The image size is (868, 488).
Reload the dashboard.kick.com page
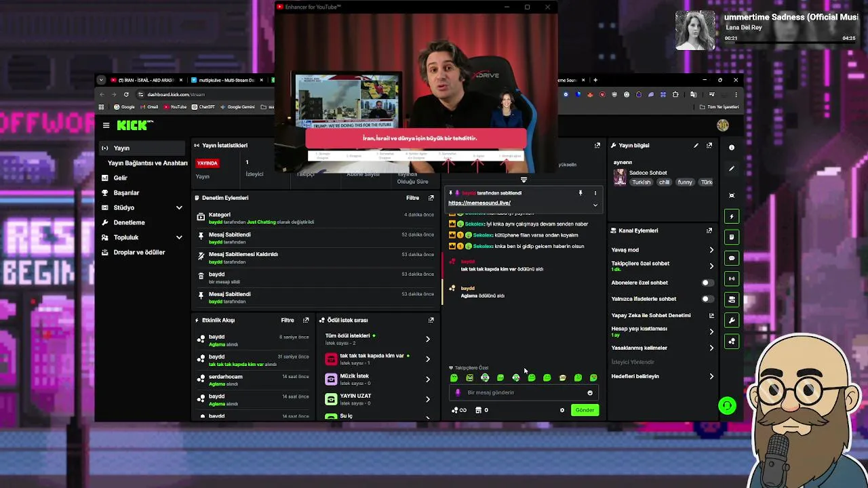tap(126, 94)
